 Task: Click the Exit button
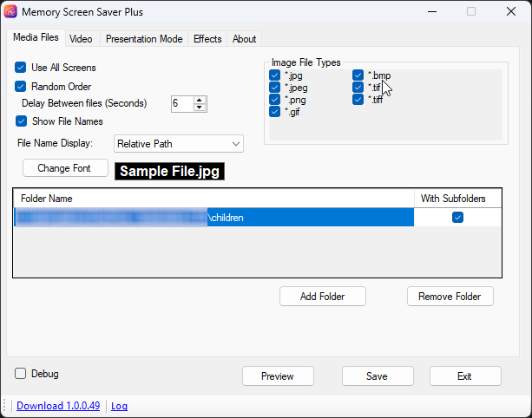tap(465, 376)
